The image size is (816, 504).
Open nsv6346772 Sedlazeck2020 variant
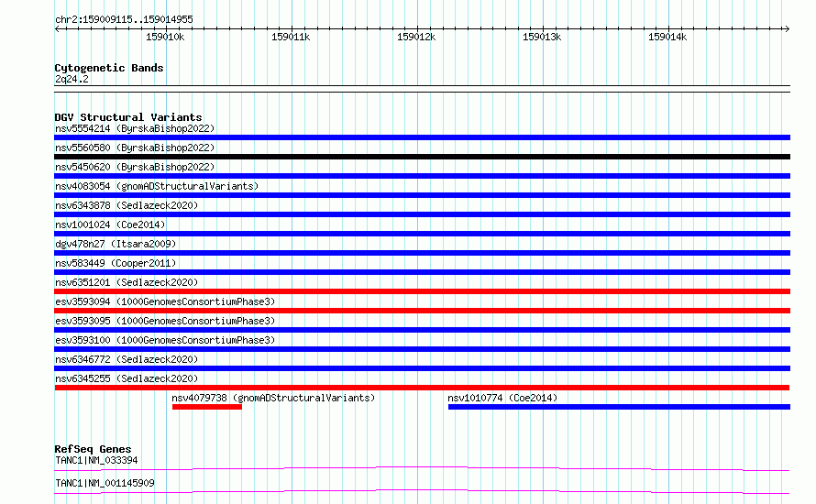pos(127,359)
